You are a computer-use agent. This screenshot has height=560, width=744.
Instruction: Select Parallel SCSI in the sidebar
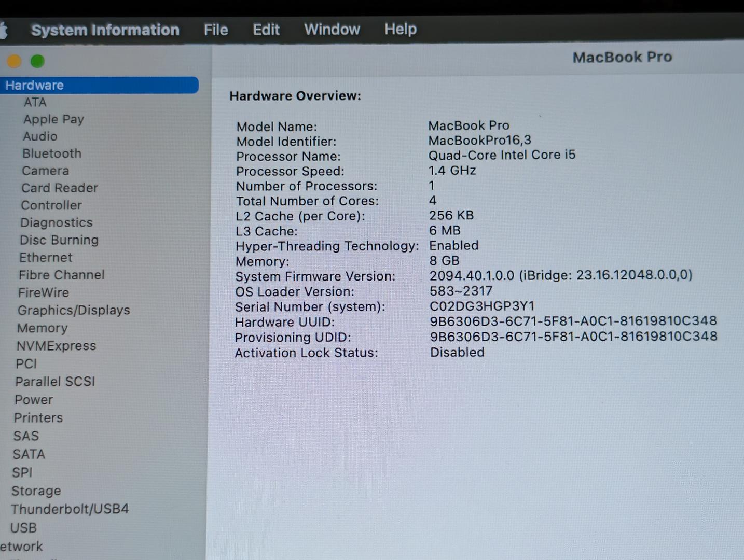55,382
